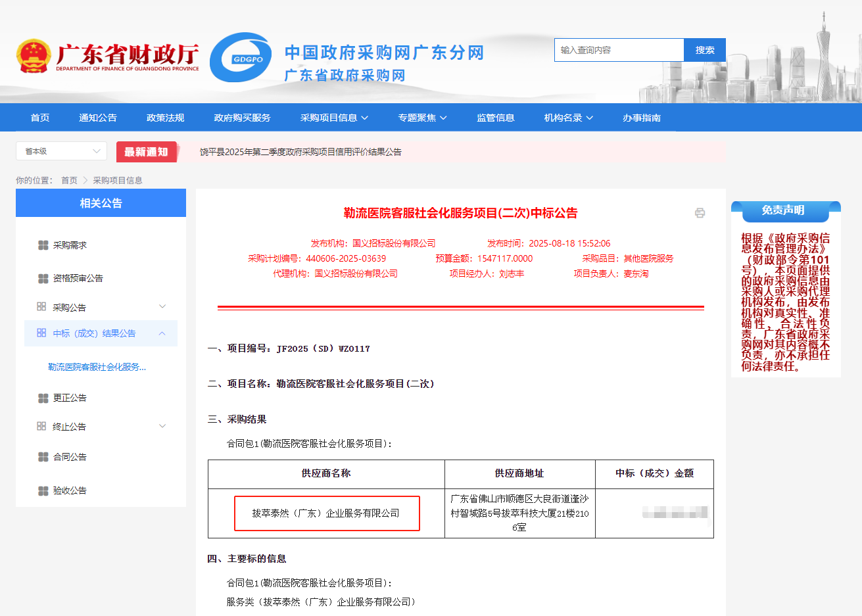Click grid icon beside 资格预审公告

click(43, 278)
